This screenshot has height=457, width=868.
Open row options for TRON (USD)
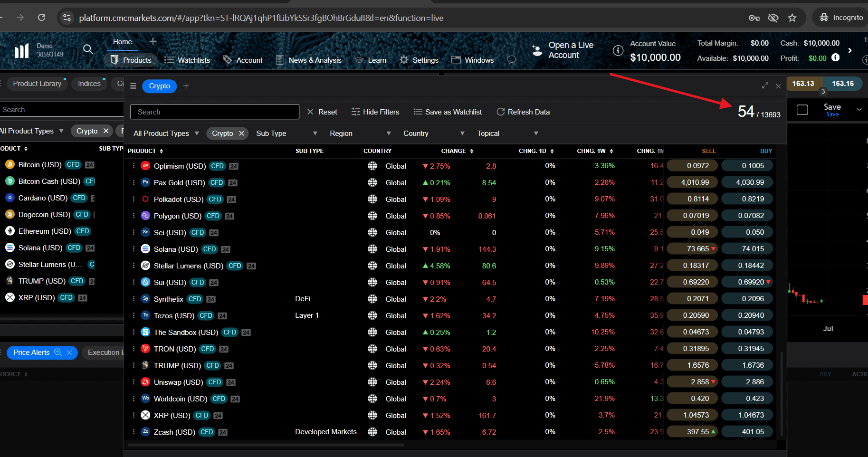[x=134, y=349]
